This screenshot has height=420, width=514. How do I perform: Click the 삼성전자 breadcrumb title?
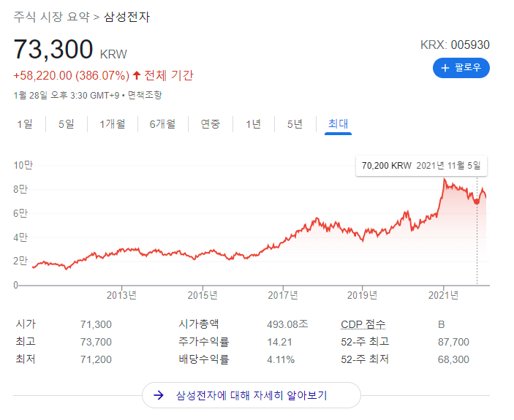(127, 17)
